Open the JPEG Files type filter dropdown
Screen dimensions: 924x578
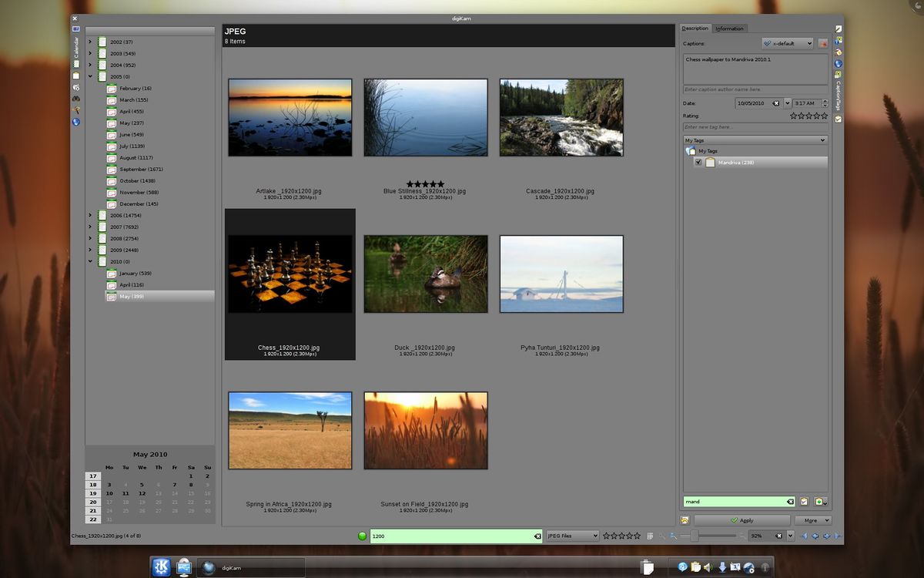(x=572, y=536)
